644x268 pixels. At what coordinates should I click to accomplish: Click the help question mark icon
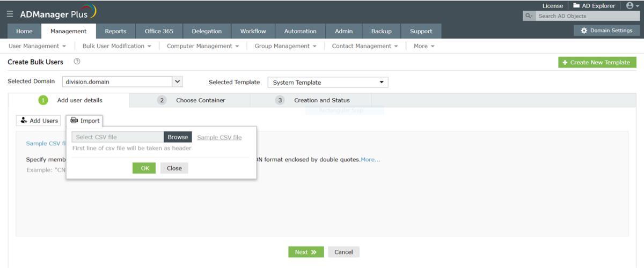(77, 62)
